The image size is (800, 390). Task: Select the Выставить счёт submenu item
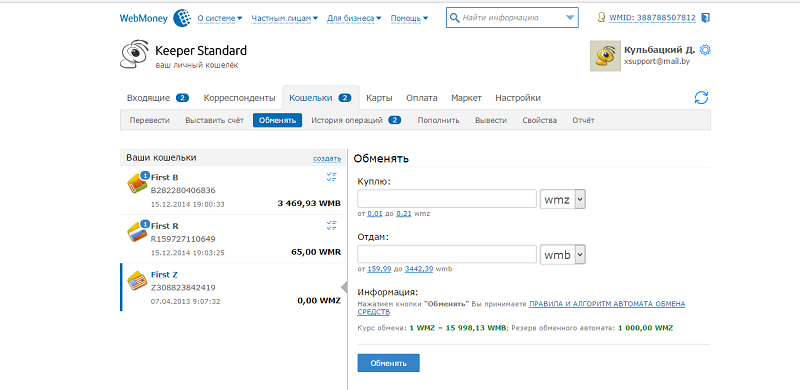[x=214, y=120]
